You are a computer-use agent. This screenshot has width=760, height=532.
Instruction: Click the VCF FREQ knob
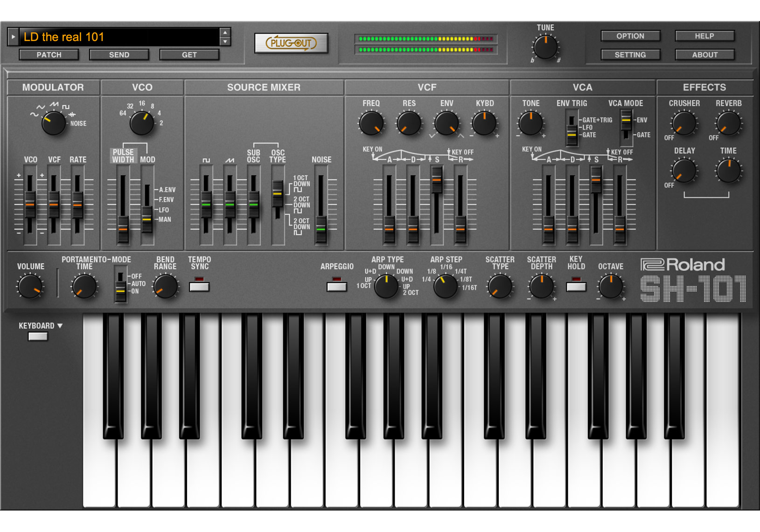coord(371,124)
